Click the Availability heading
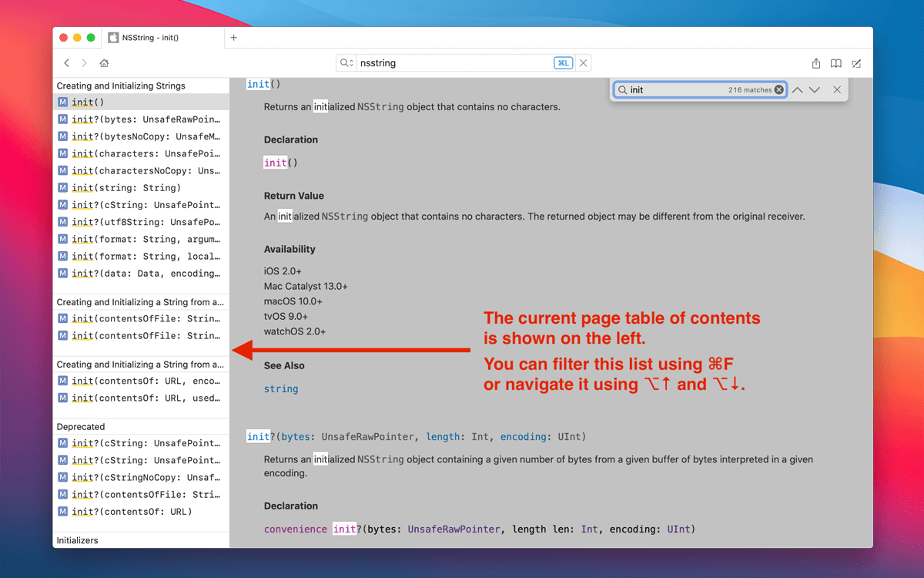 tap(290, 250)
